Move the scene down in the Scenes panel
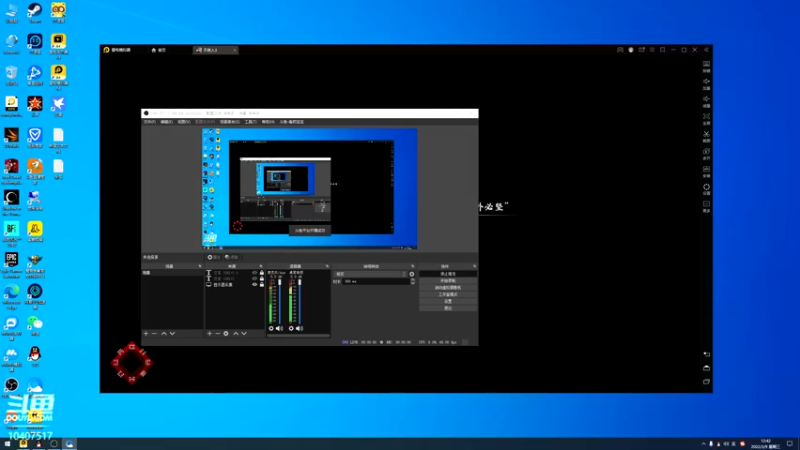 (172, 334)
